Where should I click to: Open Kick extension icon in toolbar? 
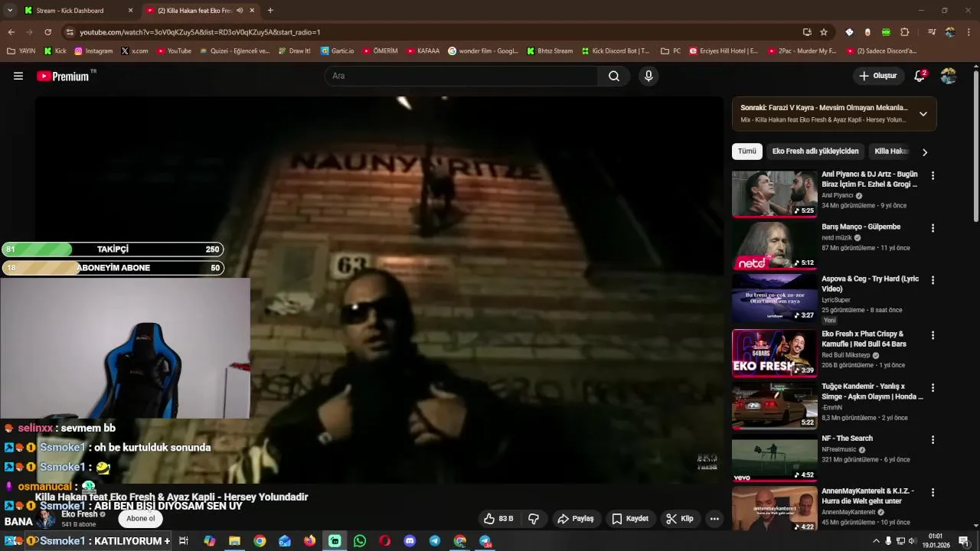click(x=886, y=32)
